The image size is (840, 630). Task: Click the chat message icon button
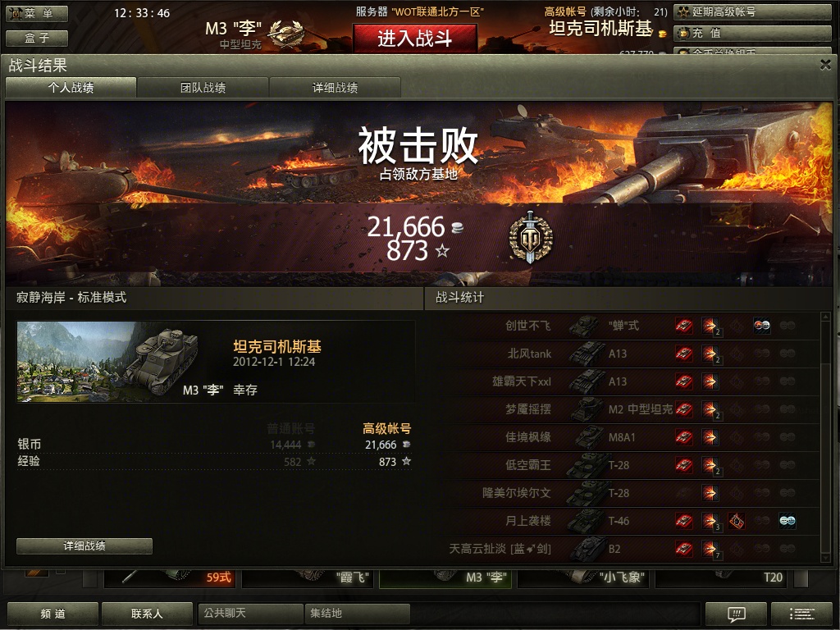(737, 614)
